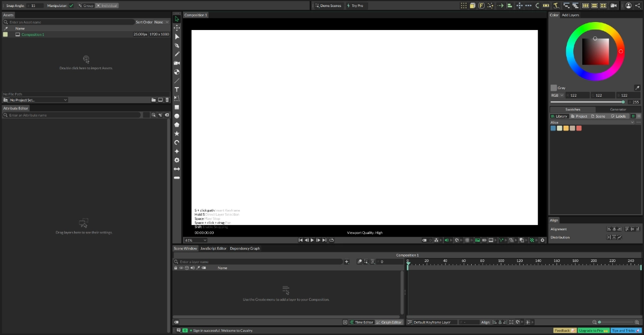
Task: Click the Upgrade to Pro button
Action: [592, 330]
